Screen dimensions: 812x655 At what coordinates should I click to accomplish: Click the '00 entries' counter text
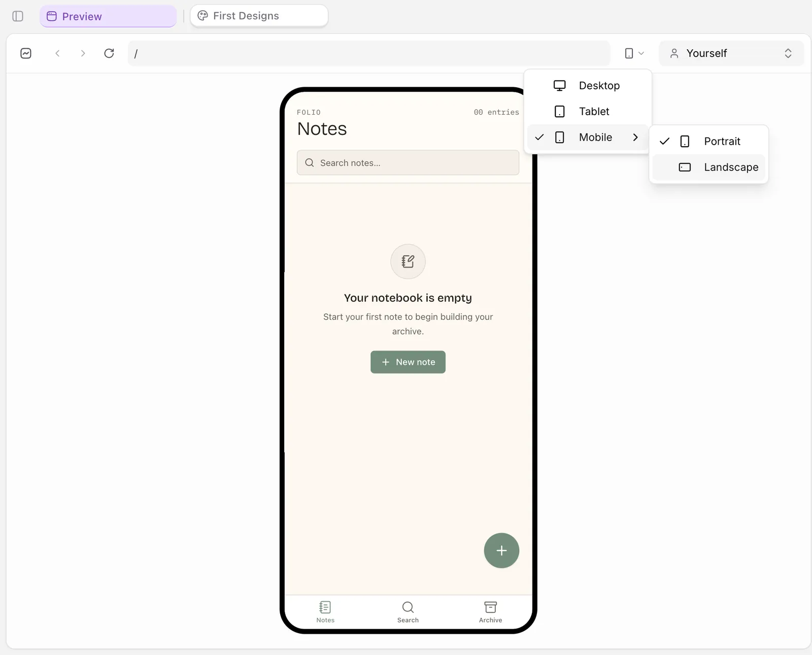496,112
